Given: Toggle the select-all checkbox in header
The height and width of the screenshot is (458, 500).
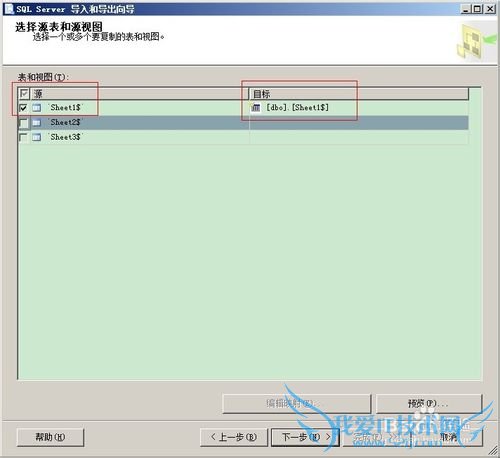Looking at the screenshot, I should pyautogui.click(x=24, y=94).
